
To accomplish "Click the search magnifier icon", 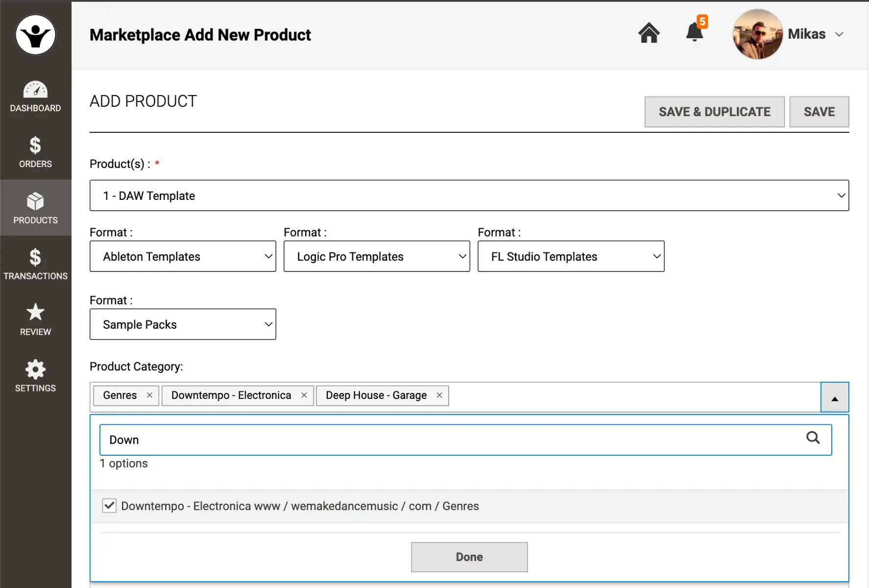I will [813, 438].
